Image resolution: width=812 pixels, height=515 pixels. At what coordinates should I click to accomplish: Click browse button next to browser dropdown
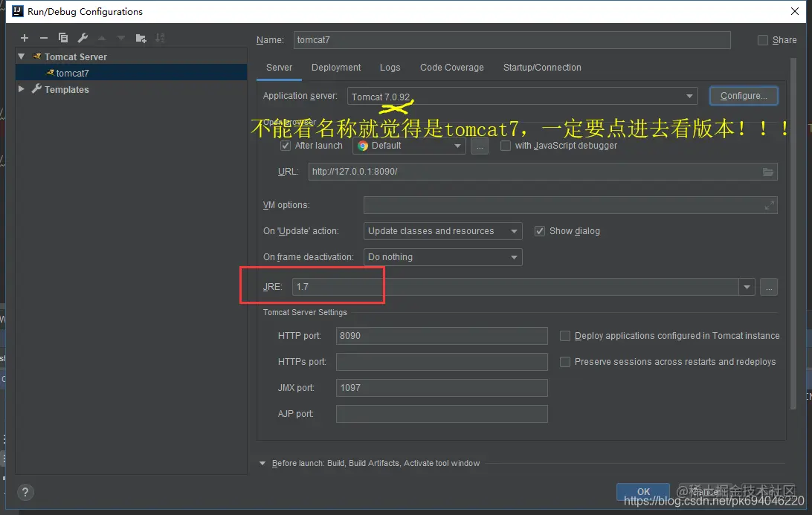(x=480, y=146)
